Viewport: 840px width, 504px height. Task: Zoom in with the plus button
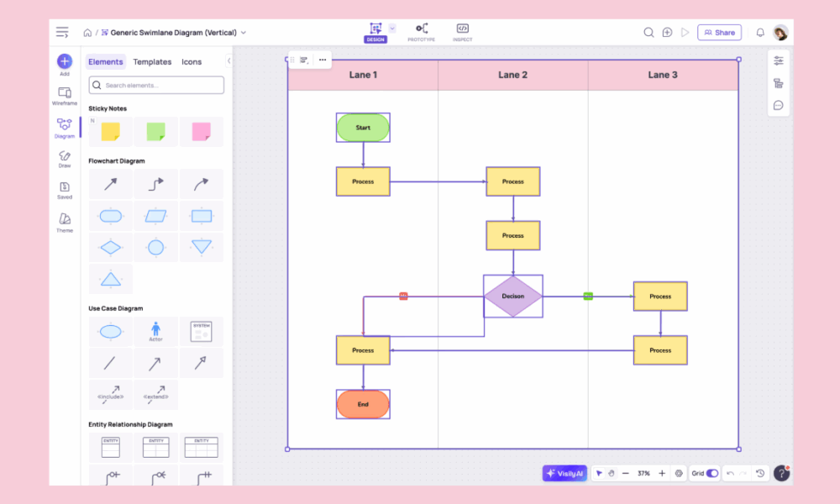662,474
